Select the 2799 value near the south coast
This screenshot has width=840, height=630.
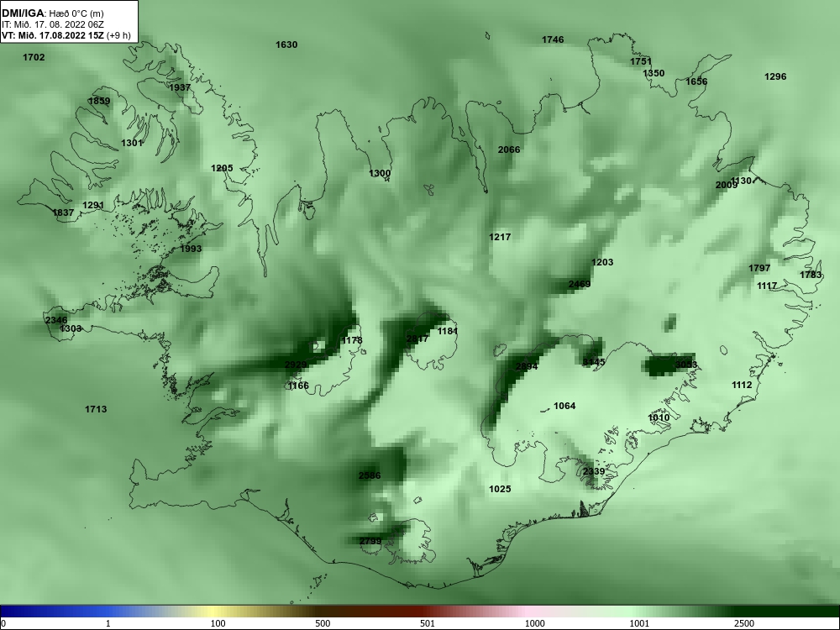370,541
